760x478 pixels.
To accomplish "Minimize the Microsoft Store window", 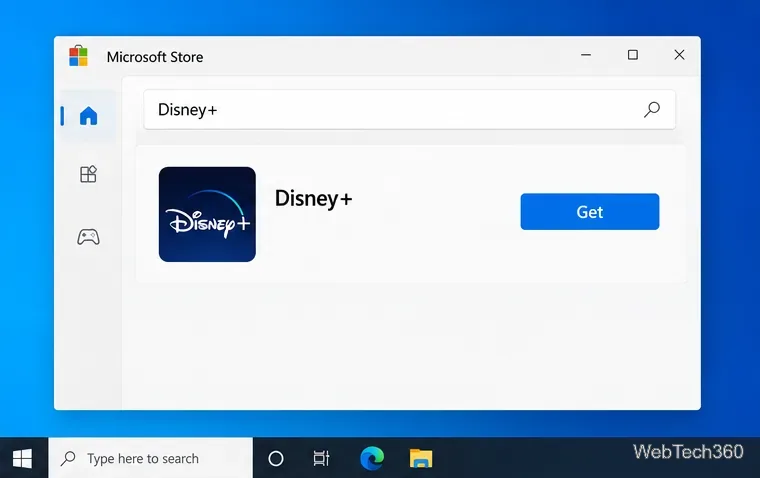I will (586, 55).
